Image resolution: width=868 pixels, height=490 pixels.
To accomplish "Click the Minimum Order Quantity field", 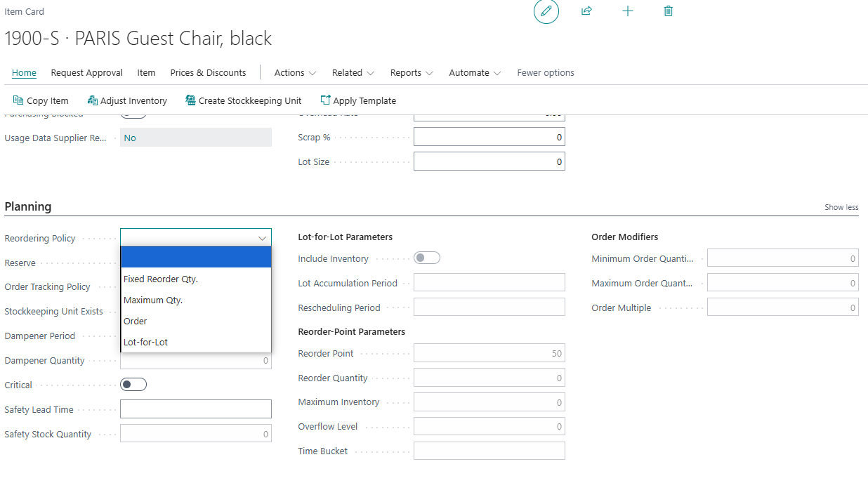I will coord(782,258).
